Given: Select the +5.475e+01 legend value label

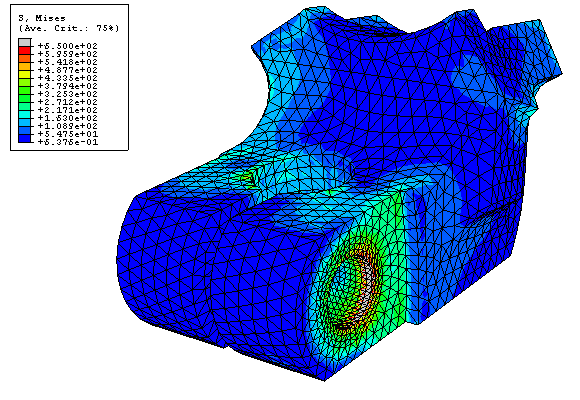Looking at the screenshot, I should 67,134.
